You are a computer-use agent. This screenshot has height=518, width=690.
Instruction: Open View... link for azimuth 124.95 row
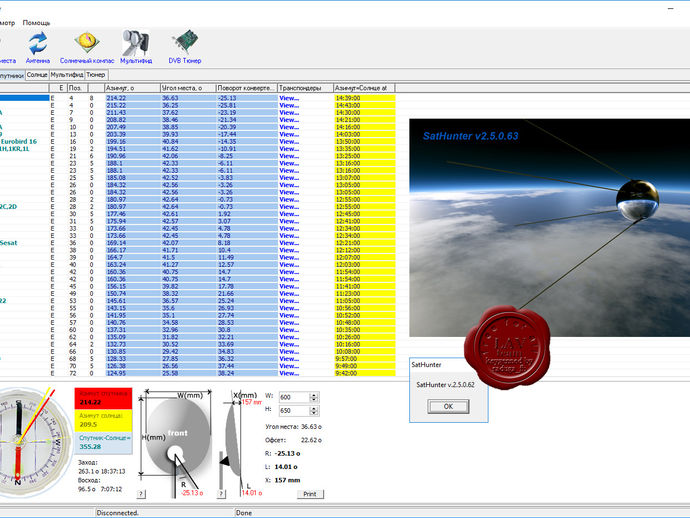[289, 373]
